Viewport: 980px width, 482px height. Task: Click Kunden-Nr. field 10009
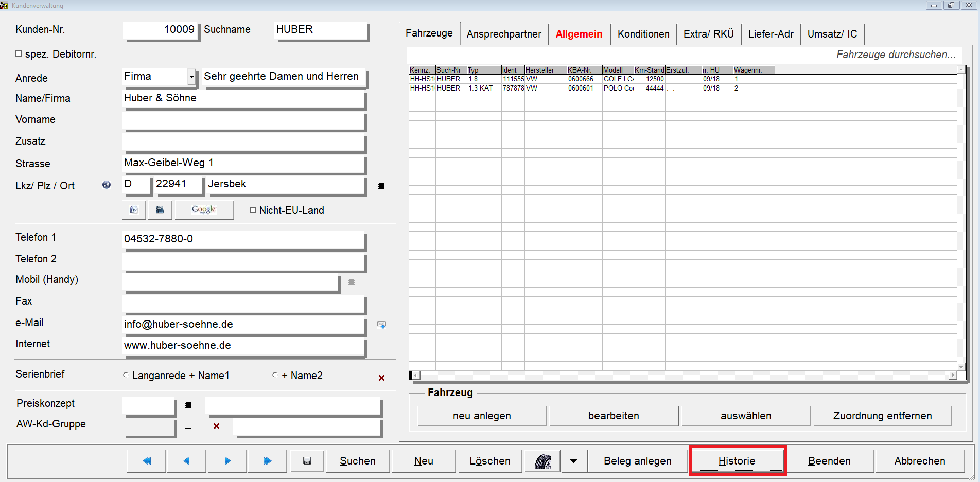click(161, 30)
